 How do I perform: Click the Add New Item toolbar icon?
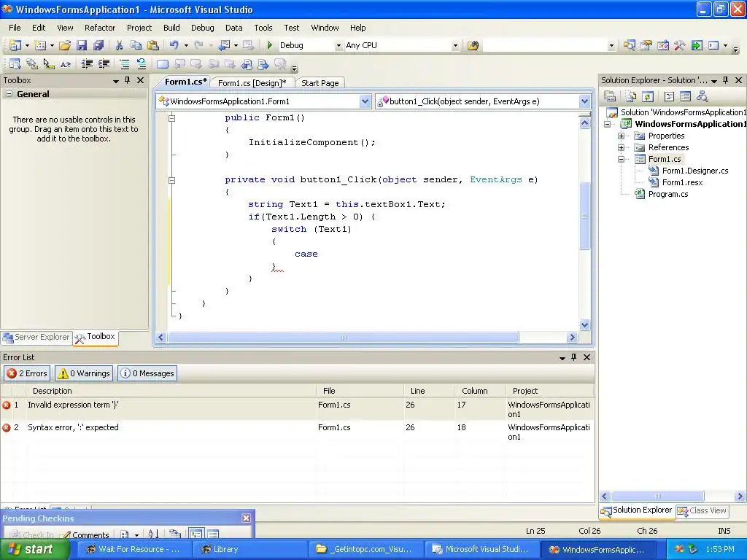41,45
